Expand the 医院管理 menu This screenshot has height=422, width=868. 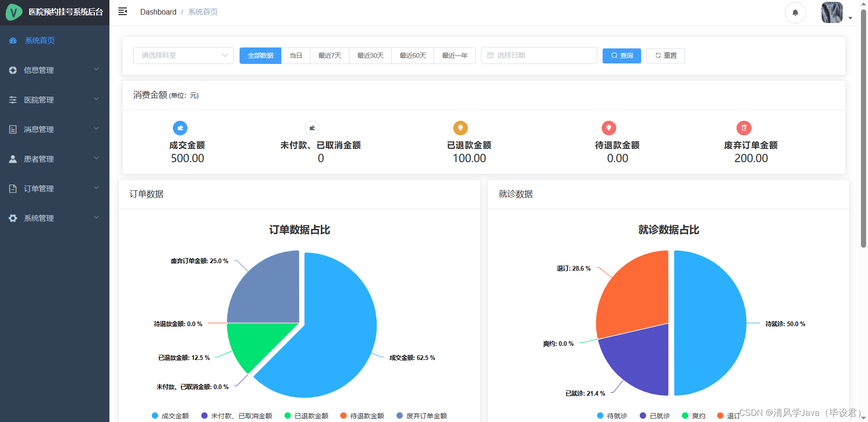(x=54, y=100)
